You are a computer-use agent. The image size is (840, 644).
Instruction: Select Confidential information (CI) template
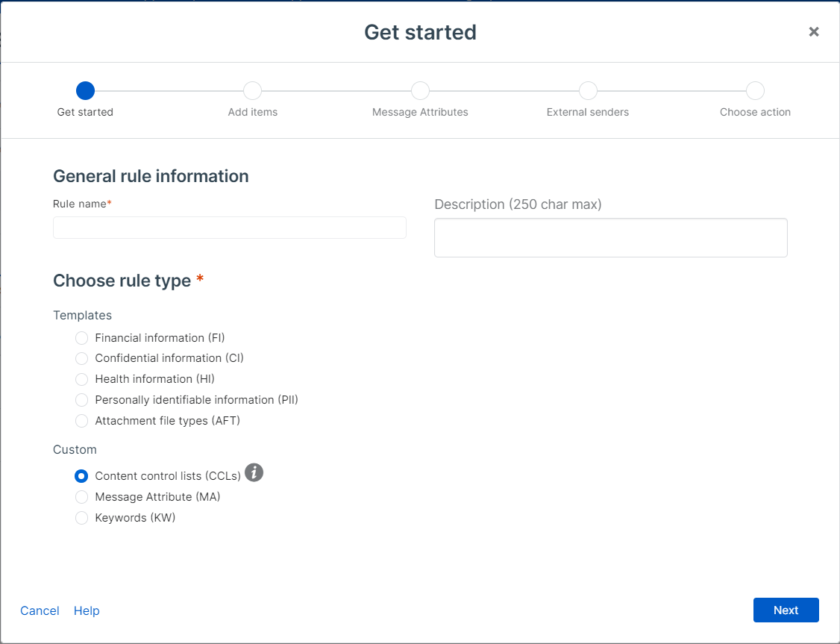(x=82, y=359)
